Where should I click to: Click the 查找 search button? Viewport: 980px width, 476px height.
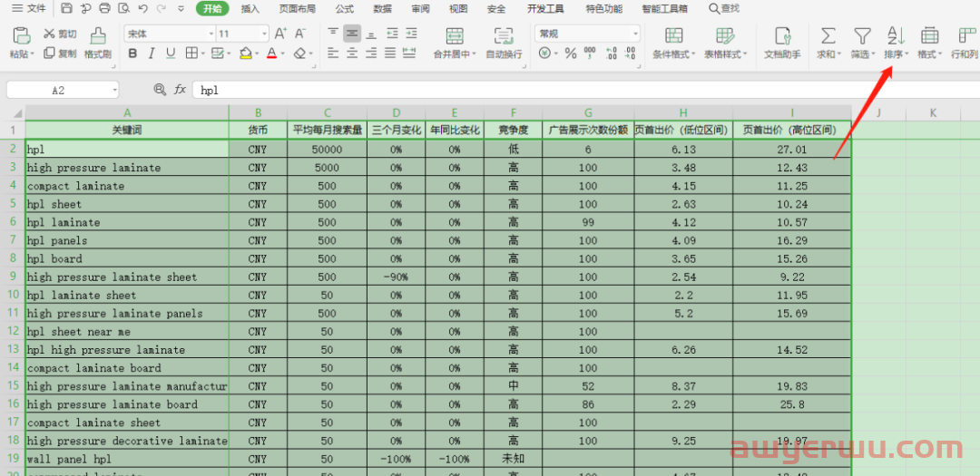(x=724, y=9)
